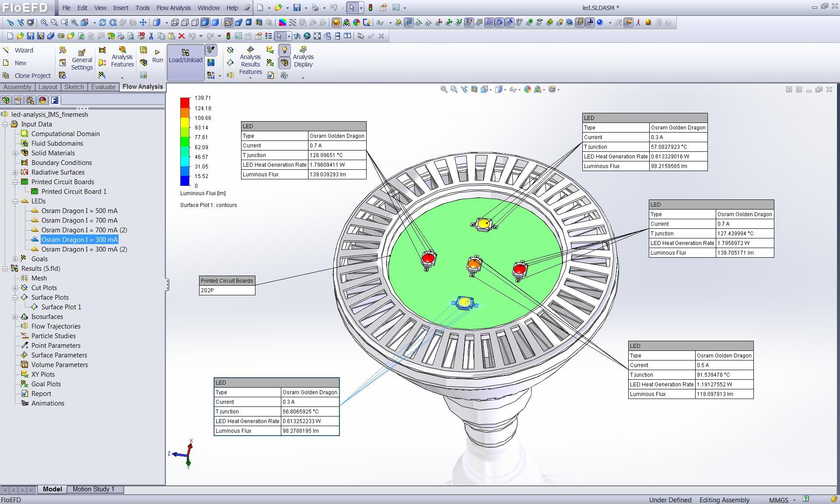
Task: Toggle the Load/Unload results button
Action: pyautogui.click(x=185, y=57)
